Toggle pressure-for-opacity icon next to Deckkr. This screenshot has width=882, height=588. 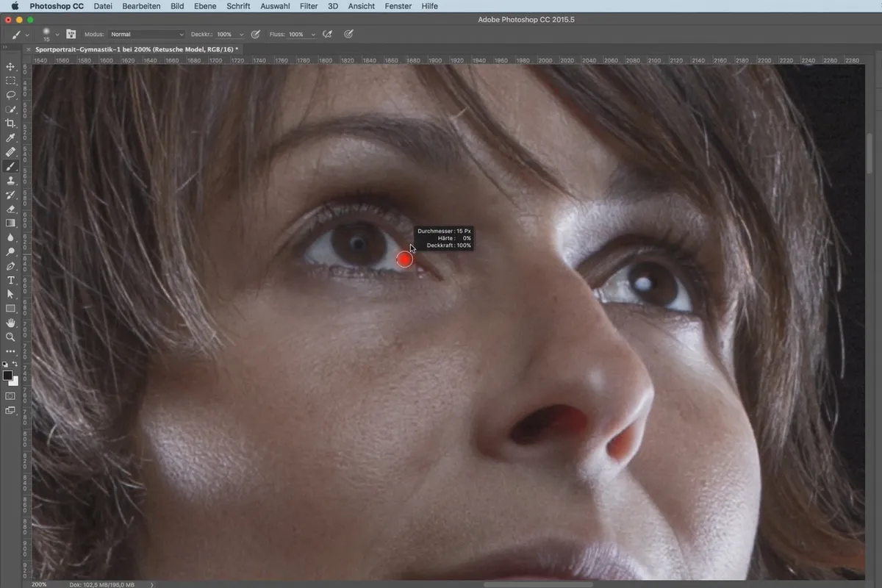pyautogui.click(x=256, y=34)
